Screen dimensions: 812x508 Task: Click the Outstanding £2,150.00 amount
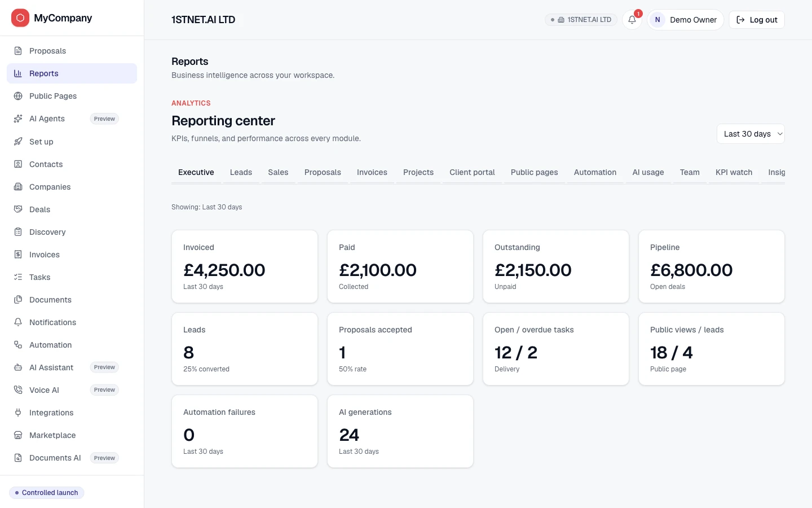(x=533, y=270)
